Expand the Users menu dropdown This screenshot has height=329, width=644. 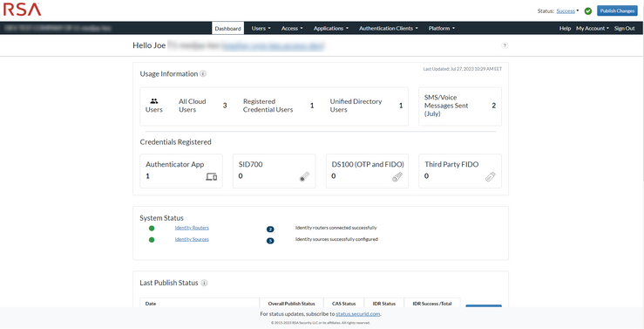pyautogui.click(x=261, y=29)
